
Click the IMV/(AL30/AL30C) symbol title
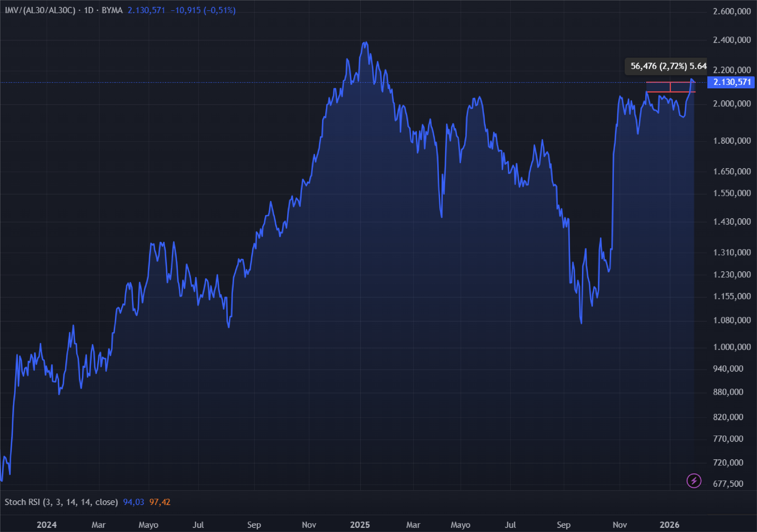[x=40, y=11]
